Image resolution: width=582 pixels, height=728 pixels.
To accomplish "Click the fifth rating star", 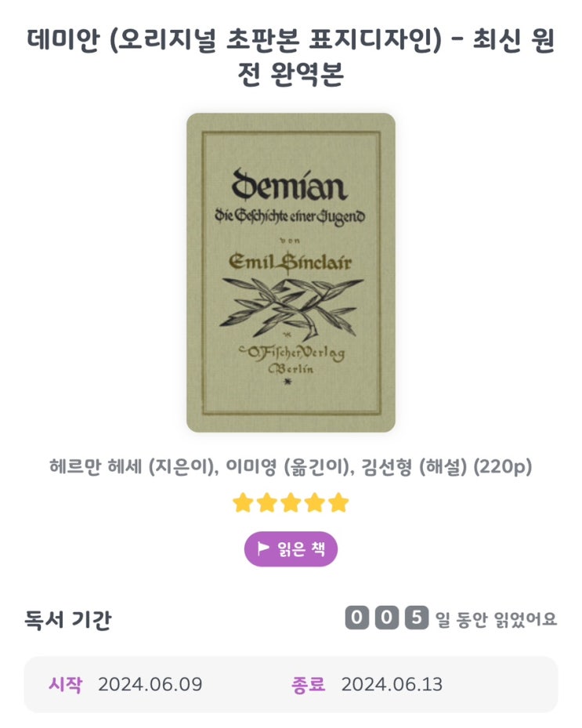I will click(339, 503).
